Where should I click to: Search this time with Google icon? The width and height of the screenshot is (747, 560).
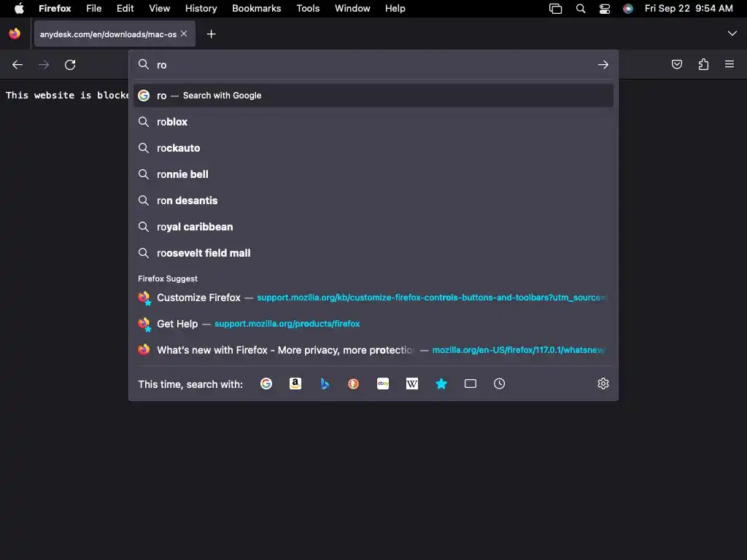coord(266,384)
